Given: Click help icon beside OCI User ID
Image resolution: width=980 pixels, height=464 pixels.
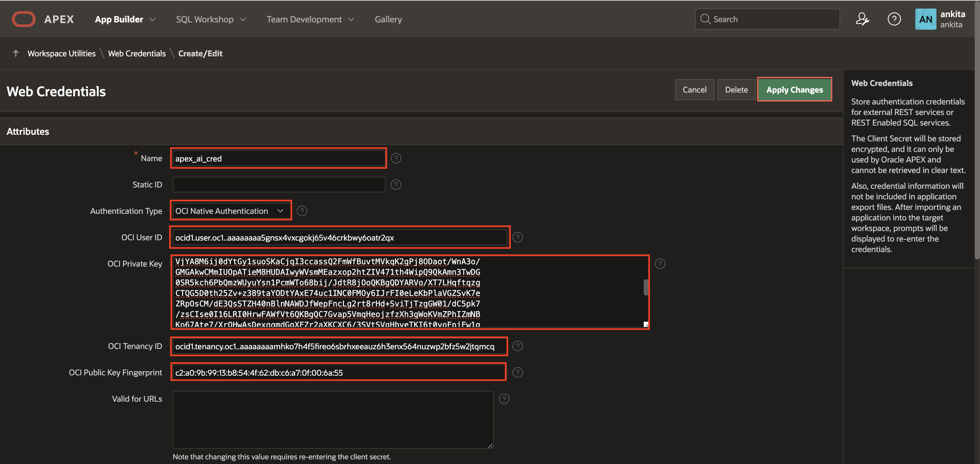Looking at the screenshot, I should [517, 237].
